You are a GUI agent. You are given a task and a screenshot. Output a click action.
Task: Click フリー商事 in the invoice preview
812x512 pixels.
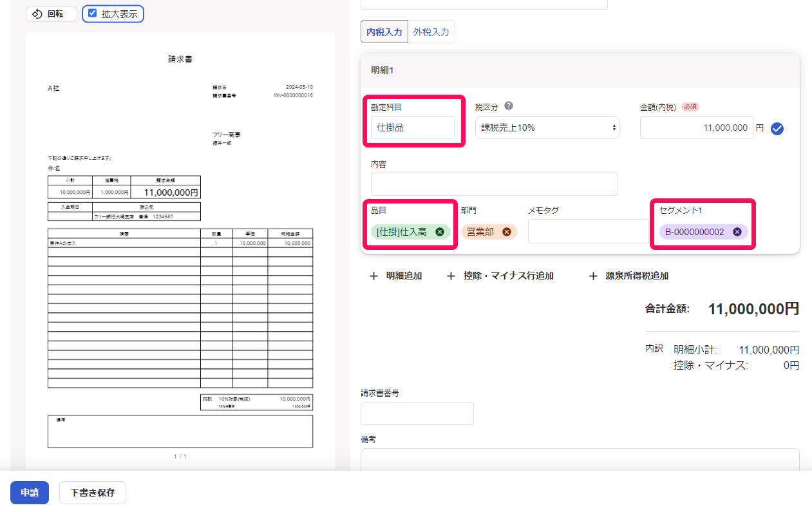tap(227, 135)
